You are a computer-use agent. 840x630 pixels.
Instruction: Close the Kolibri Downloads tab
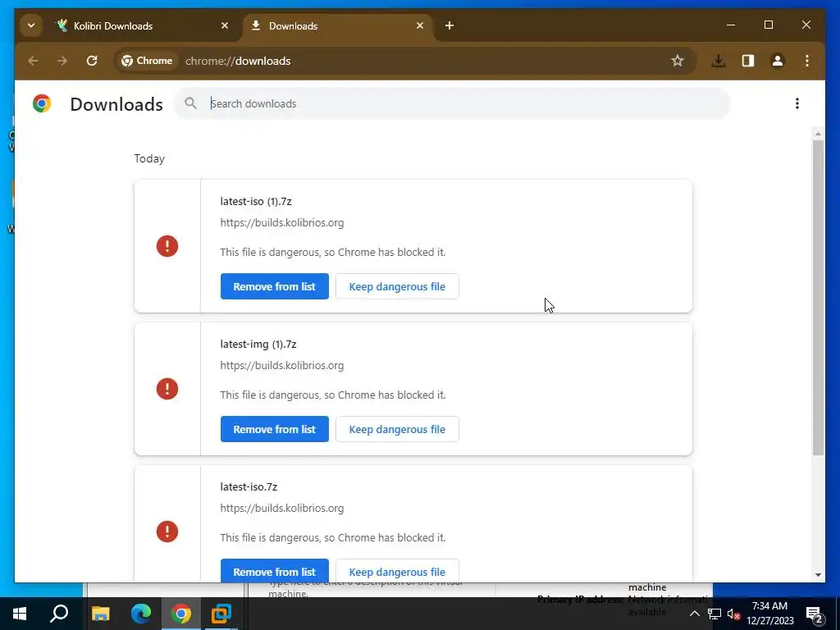(225, 25)
